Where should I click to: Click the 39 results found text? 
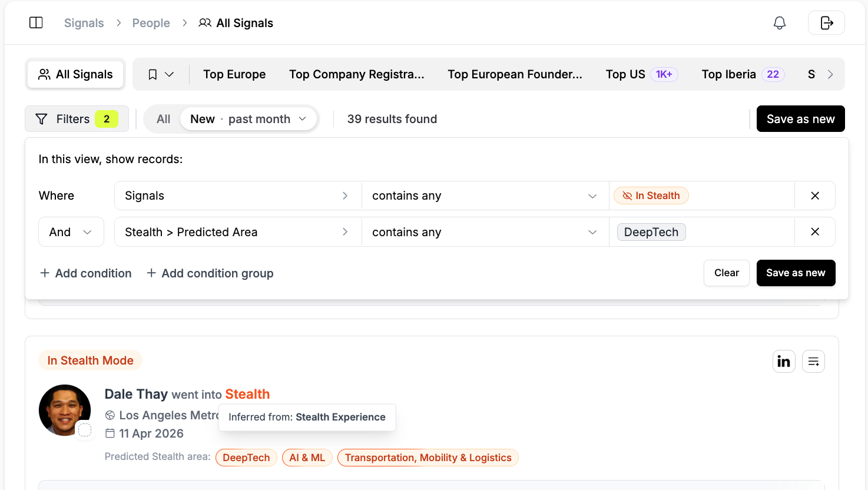pyautogui.click(x=392, y=119)
